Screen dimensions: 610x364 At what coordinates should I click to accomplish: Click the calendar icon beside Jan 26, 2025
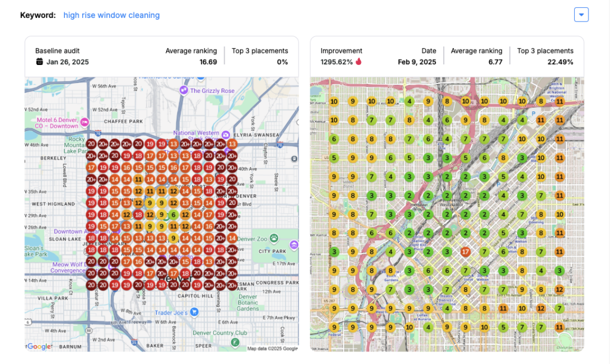point(39,62)
